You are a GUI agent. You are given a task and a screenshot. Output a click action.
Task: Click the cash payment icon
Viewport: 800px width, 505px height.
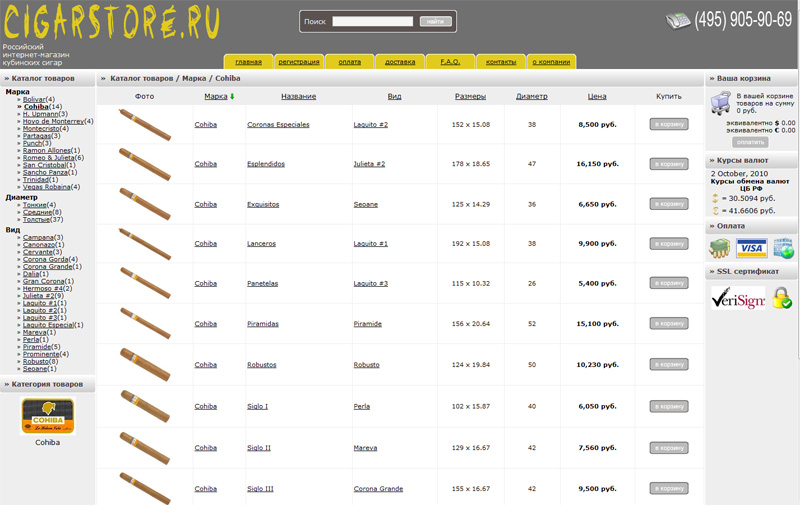[x=719, y=248]
